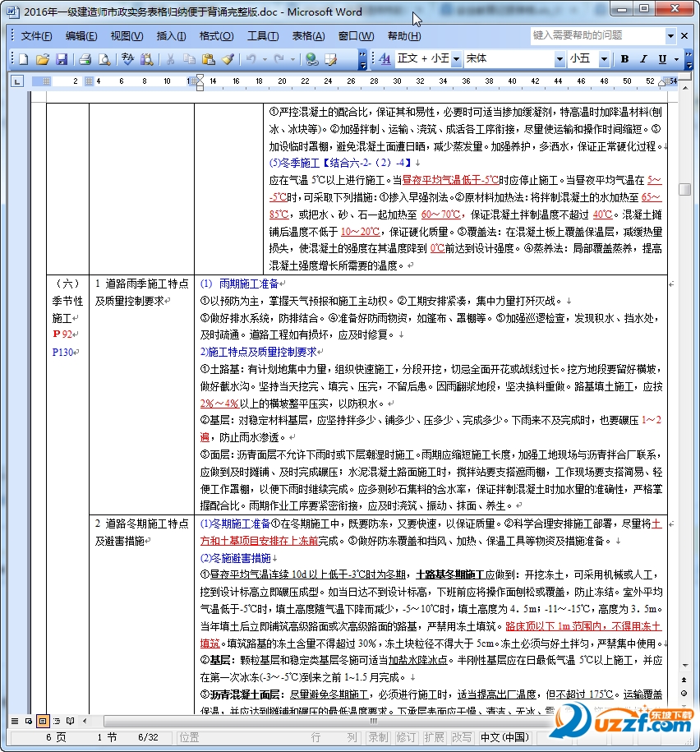
Task: Toggle overtype mode (改写) in the status bar
Action: point(462,737)
